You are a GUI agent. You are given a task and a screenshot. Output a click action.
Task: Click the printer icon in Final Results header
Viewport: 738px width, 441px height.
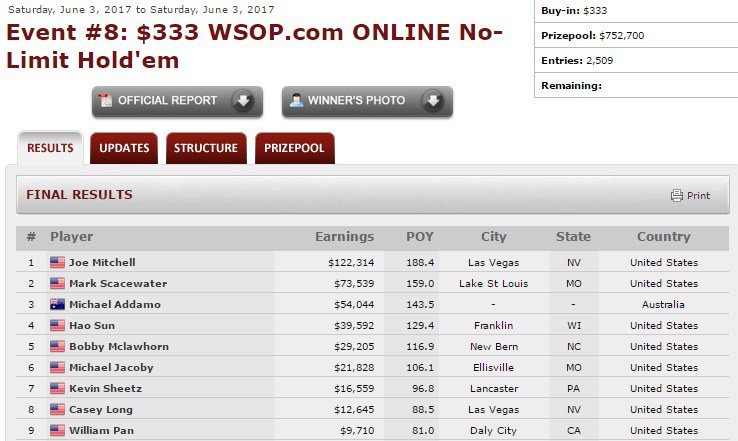coord(677,195)
